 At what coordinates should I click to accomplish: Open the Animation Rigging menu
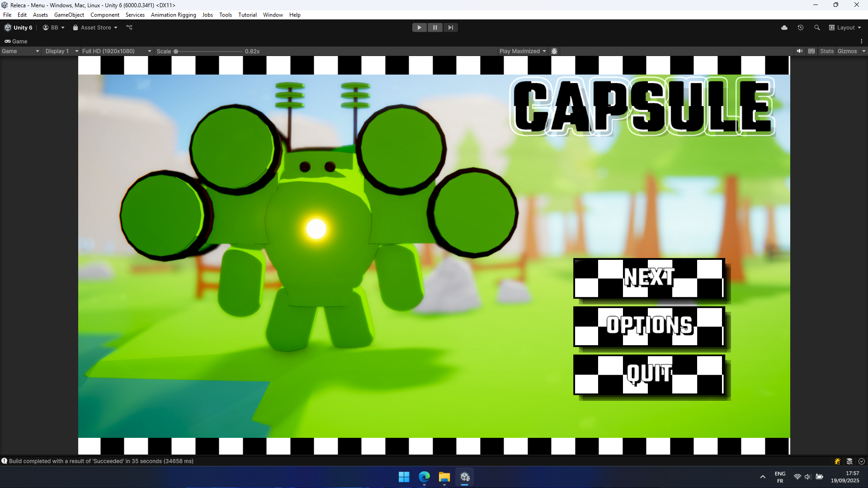click(173, 15)
